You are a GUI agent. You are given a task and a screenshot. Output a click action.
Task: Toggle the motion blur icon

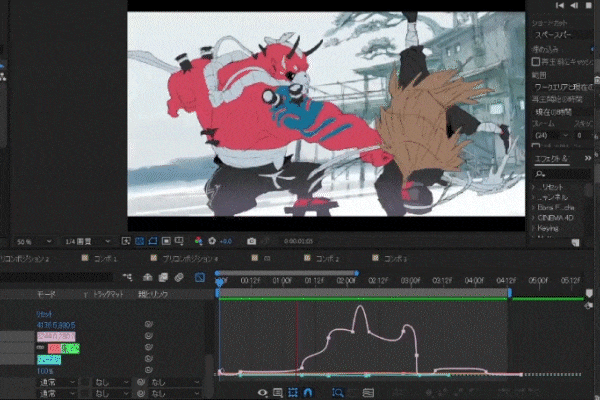pos(179,277)
